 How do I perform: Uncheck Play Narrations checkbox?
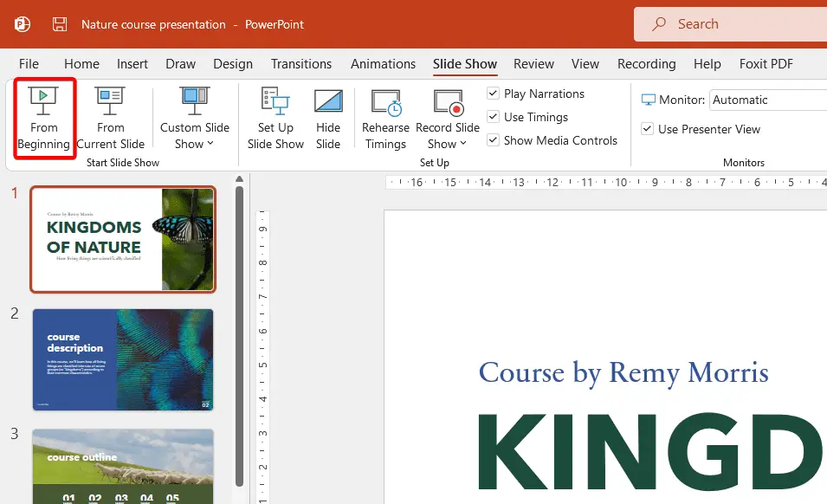pyautogui.click(x=493, y=94)
